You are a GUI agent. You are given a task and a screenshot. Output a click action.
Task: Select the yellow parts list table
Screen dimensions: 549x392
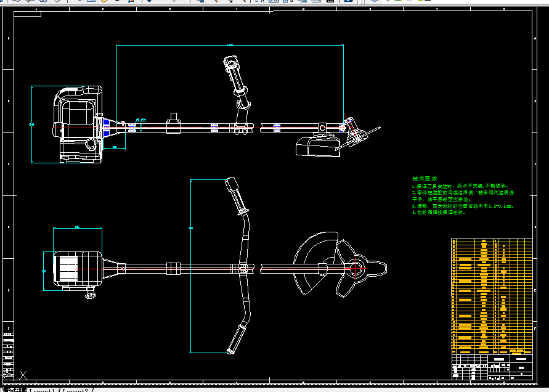coord(492,296)
